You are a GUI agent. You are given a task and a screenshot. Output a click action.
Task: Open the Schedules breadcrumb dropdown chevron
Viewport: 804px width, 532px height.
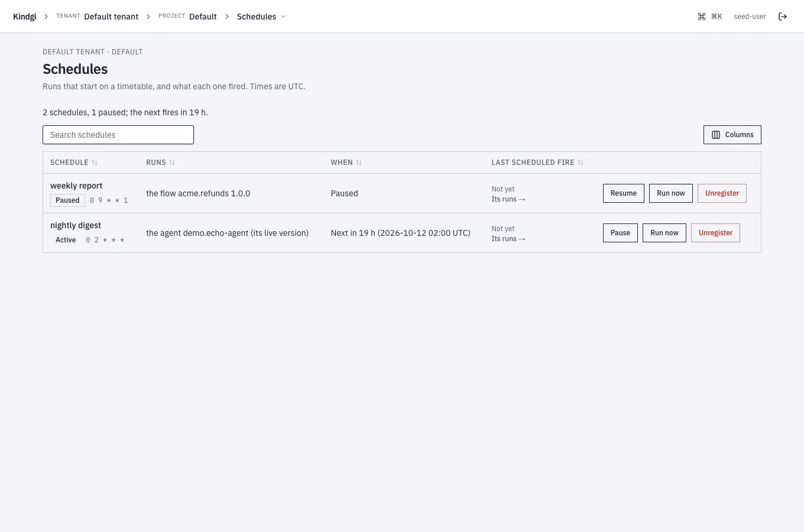(283, 17)
